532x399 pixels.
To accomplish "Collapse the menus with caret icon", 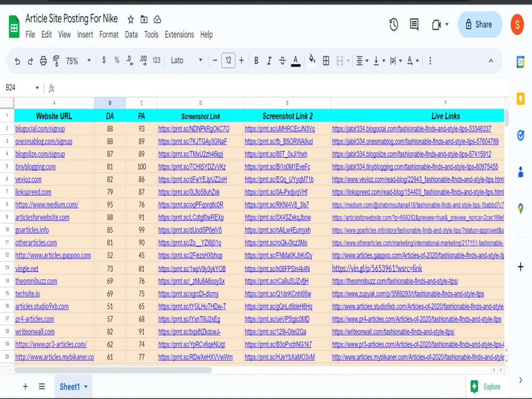I will (x=491, y=61).
